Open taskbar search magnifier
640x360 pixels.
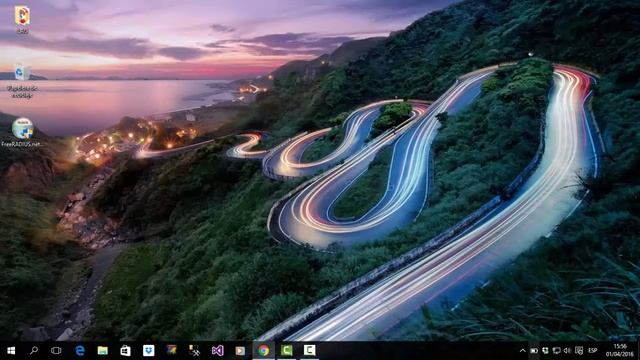tap(34, 350)
